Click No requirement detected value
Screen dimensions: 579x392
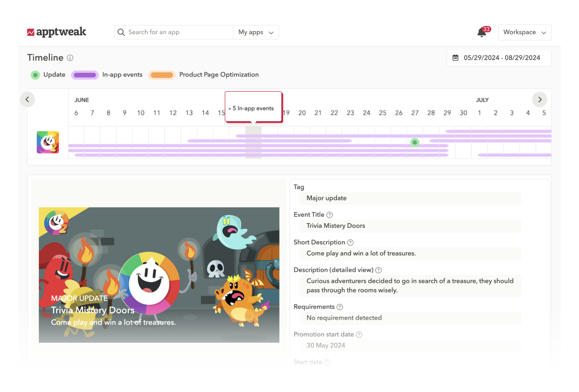pos(410,318)
